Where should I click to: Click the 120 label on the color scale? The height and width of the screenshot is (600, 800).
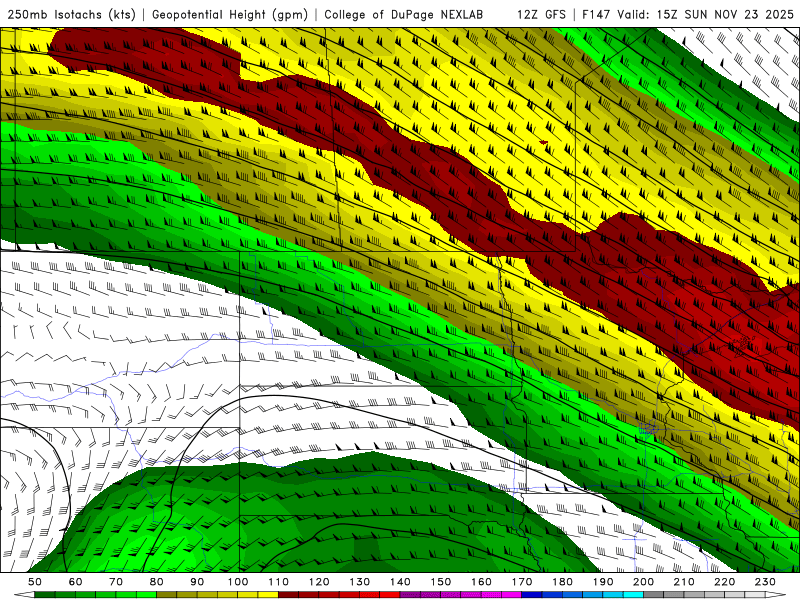(319, 582)
